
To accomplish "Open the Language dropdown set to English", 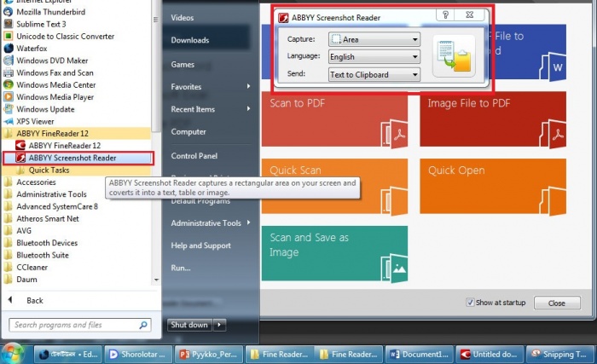I will (374, 57).
